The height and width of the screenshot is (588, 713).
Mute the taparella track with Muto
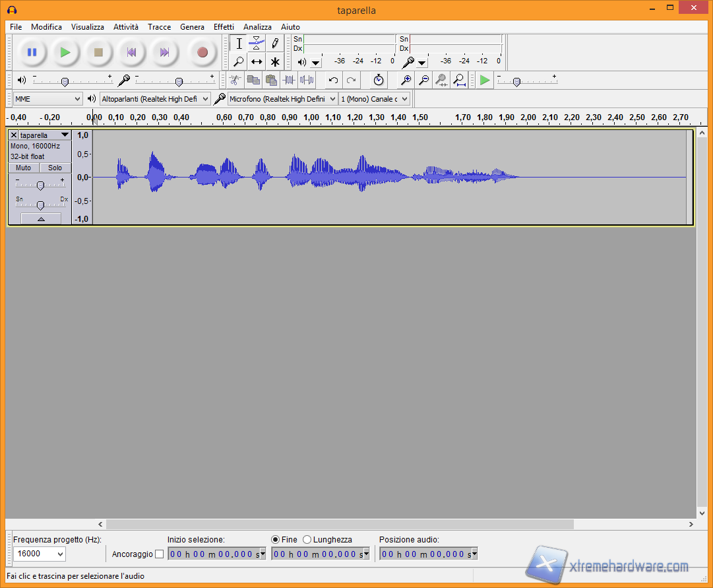(24, 168)
